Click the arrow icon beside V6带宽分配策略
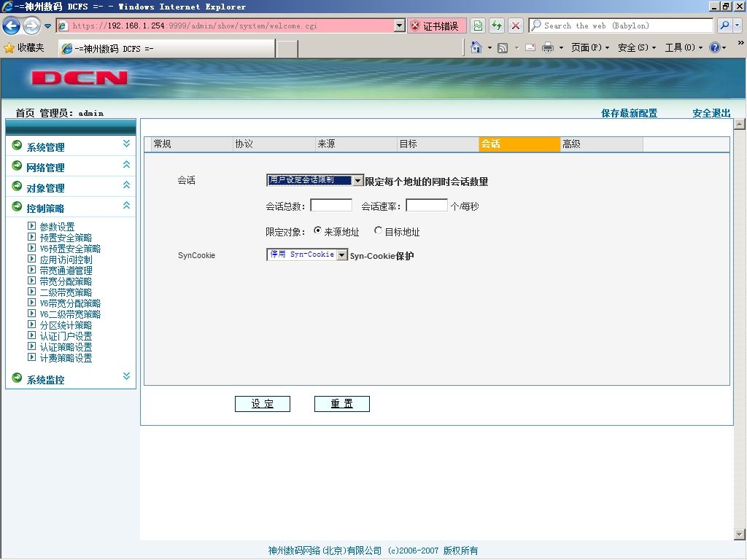 pos(31,303)
